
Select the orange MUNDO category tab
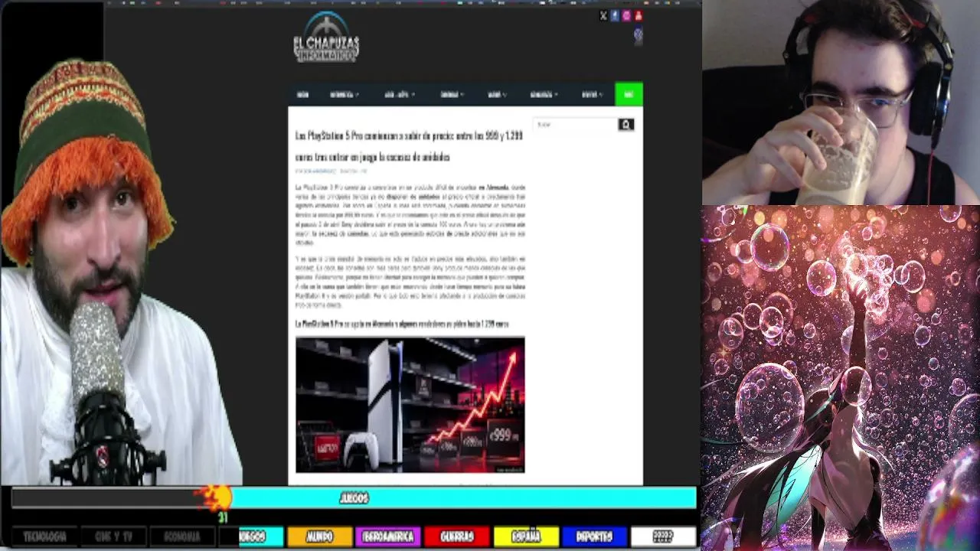pos(319,536)
